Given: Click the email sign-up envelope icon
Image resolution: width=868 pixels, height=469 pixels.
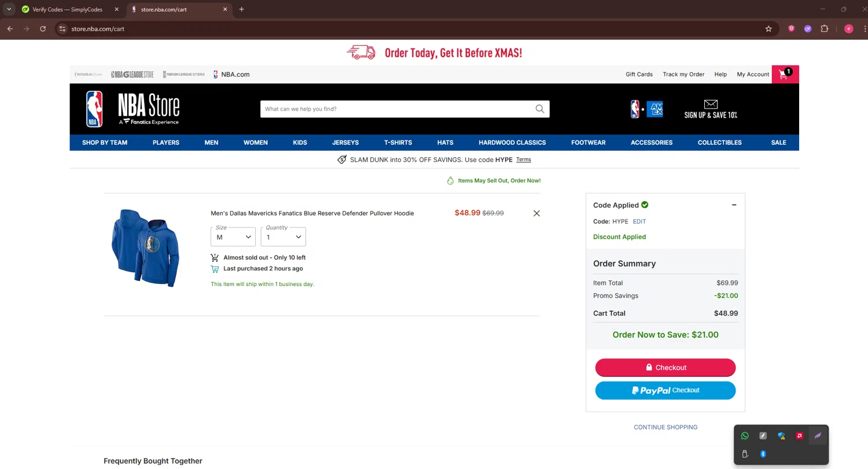Looking at the screenshot, I should (711, 104).
